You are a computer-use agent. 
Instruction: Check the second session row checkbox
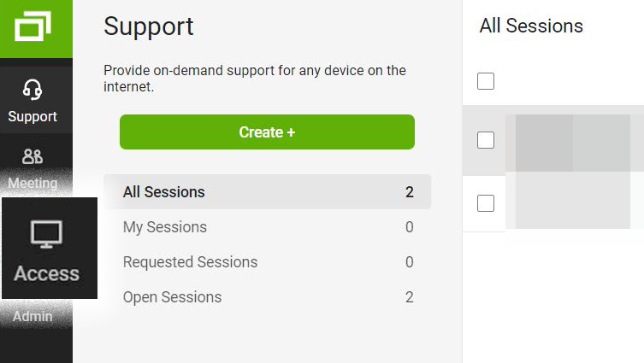click(x=486, y=203)
